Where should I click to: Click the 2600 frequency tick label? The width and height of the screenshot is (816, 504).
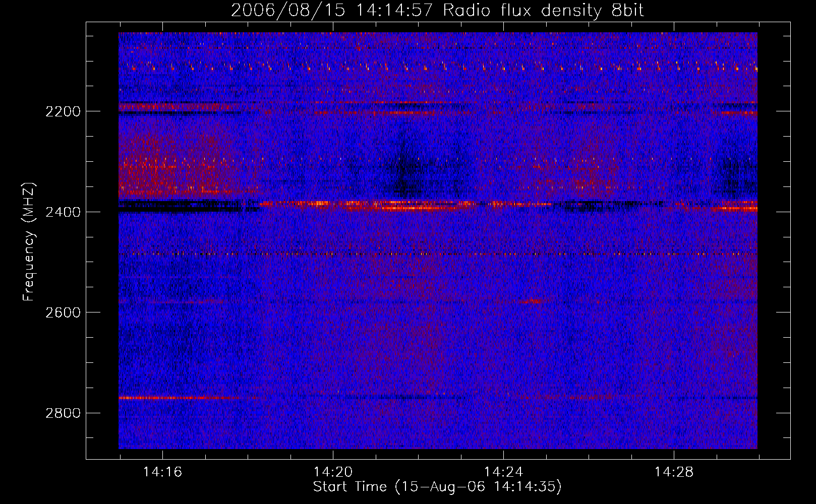[63, 312]
